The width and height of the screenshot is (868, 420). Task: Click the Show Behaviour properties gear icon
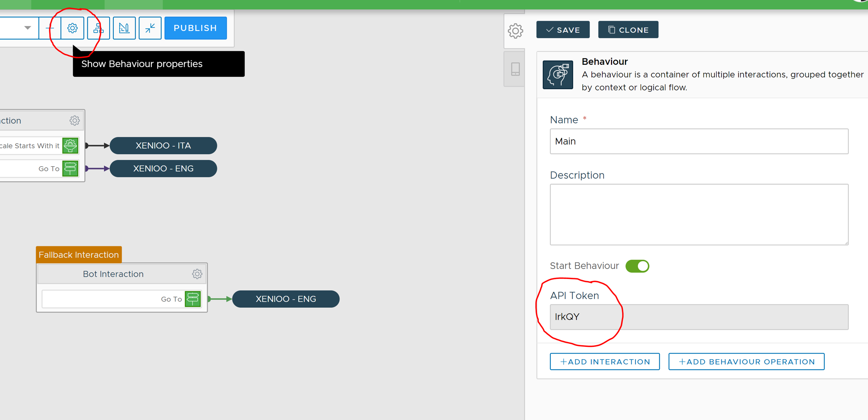click(72, 28)
